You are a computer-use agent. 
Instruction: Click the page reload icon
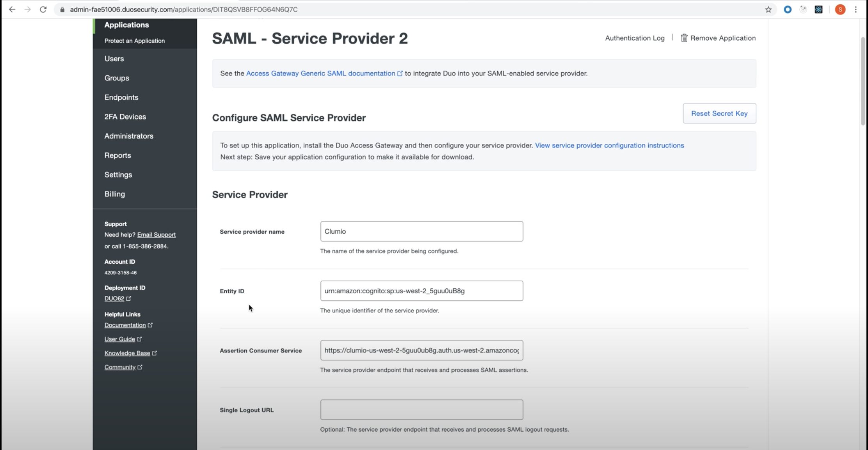coord(43,9)
